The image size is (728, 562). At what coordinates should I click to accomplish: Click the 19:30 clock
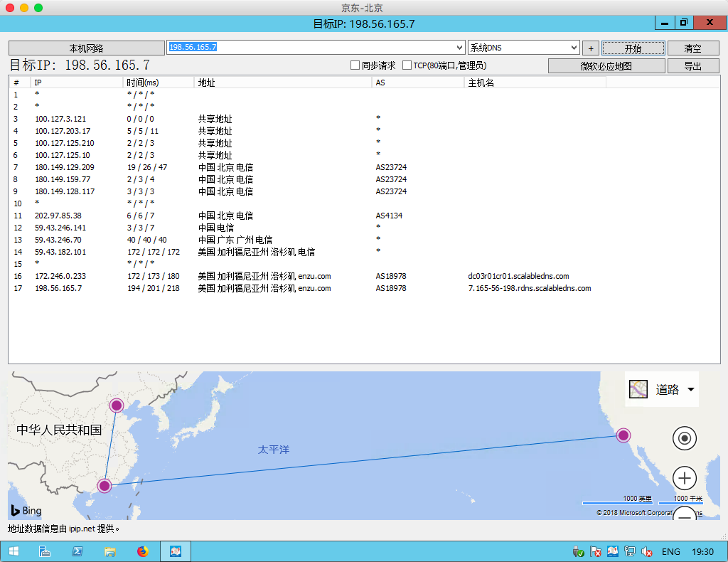[x=702, y=552]
